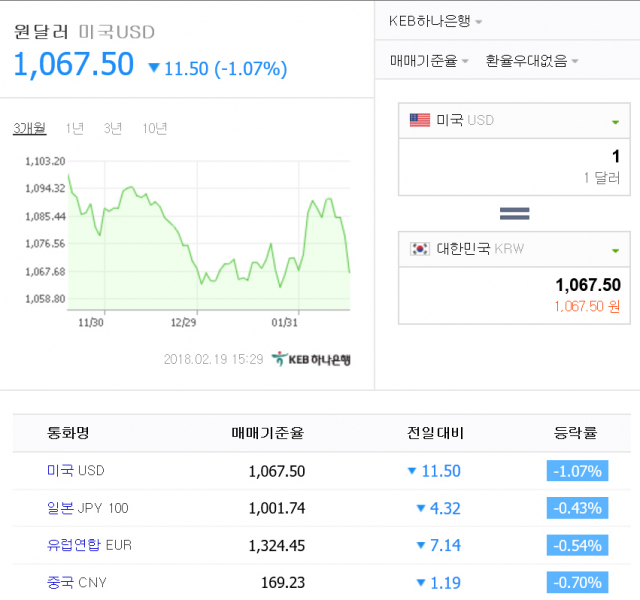640x600 pixels.
Task: Click the 12/29 date label on chart axis
Action: click(183, 323)
